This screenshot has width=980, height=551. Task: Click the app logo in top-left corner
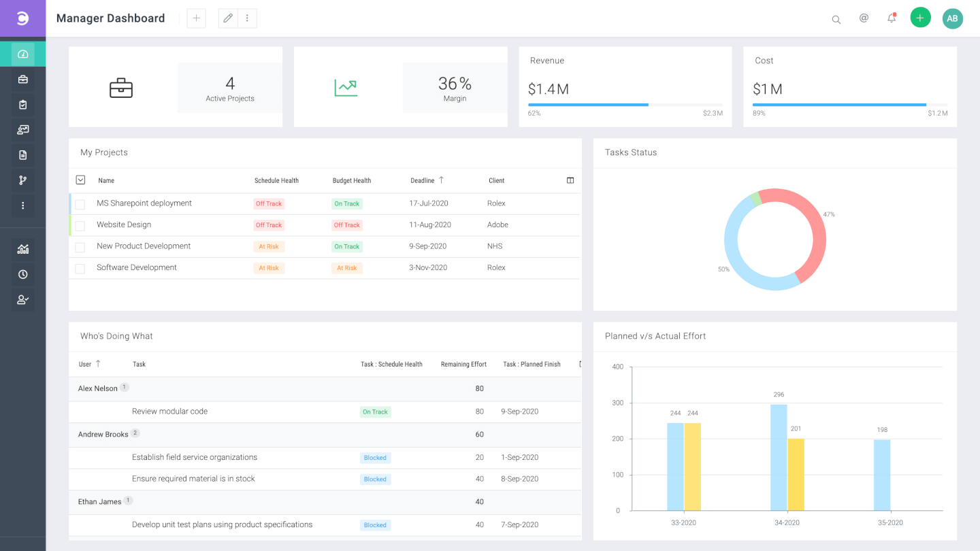coord(22,18)
